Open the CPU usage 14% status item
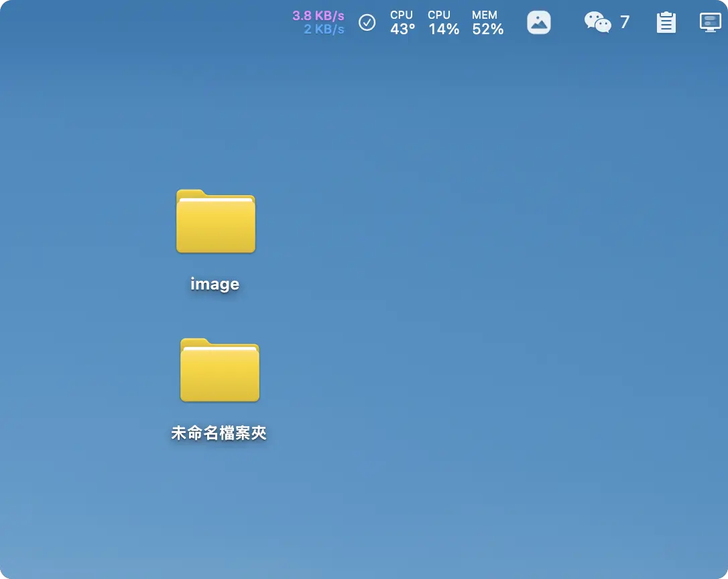 [443, 23]
